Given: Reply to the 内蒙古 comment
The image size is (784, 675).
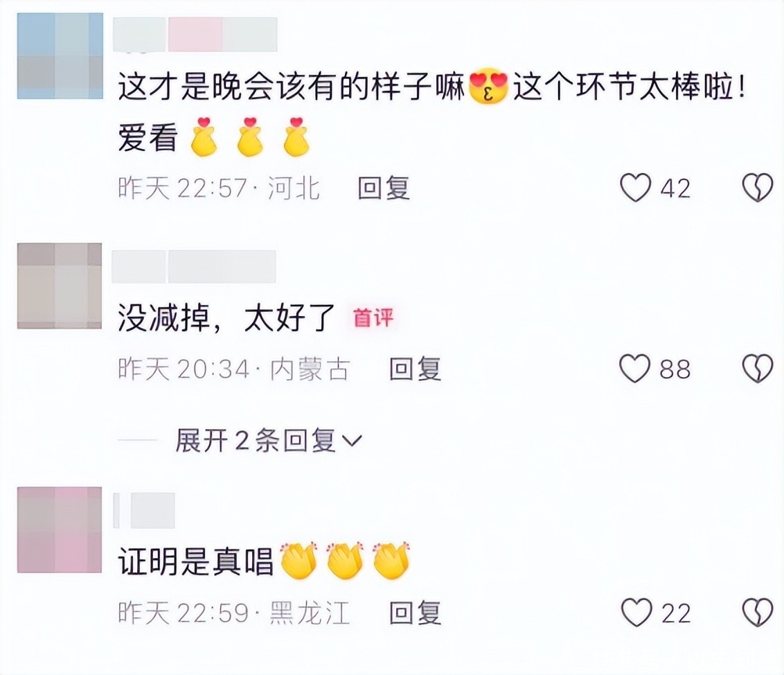Looking at the screenshot, I should (x=415, y=369).
